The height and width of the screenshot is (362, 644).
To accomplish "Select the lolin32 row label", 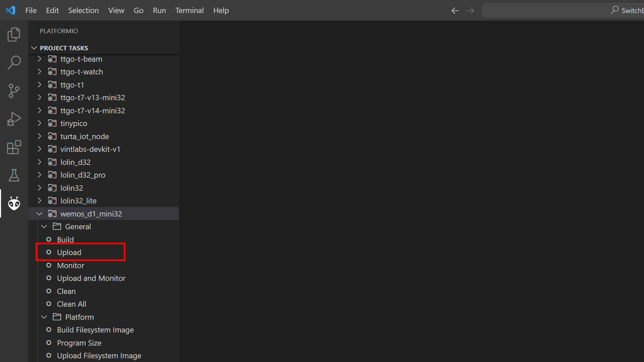I will pos(71,188).
